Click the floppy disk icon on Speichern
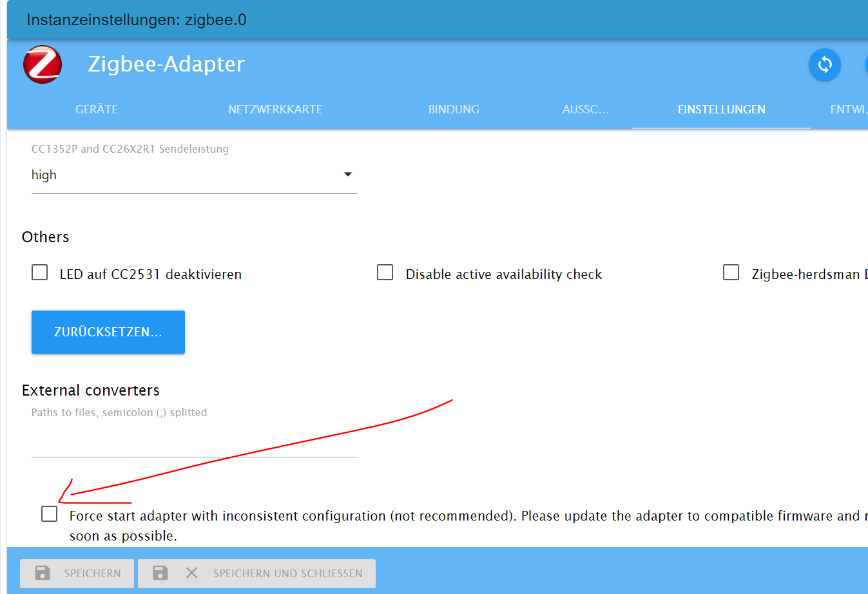This screenshot has width=868, height=594. pos(43,573)
